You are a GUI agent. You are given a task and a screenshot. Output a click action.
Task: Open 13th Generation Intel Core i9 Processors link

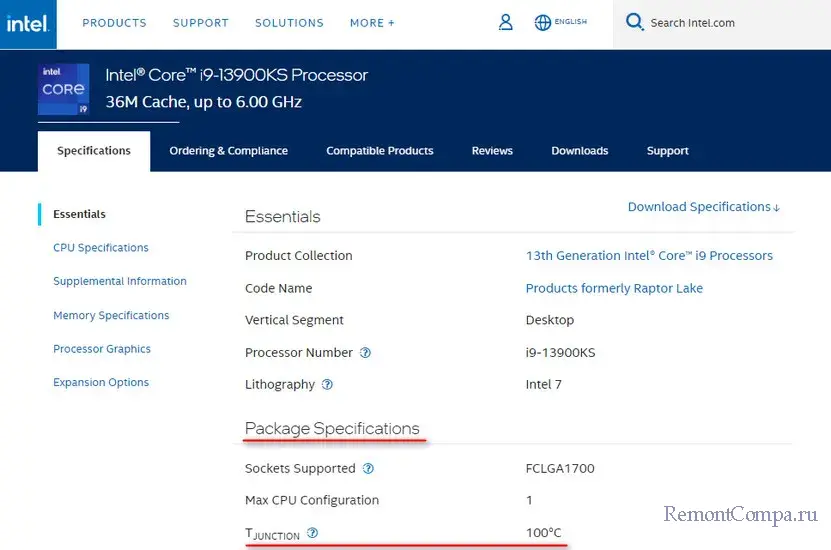(x=649, y=256)
